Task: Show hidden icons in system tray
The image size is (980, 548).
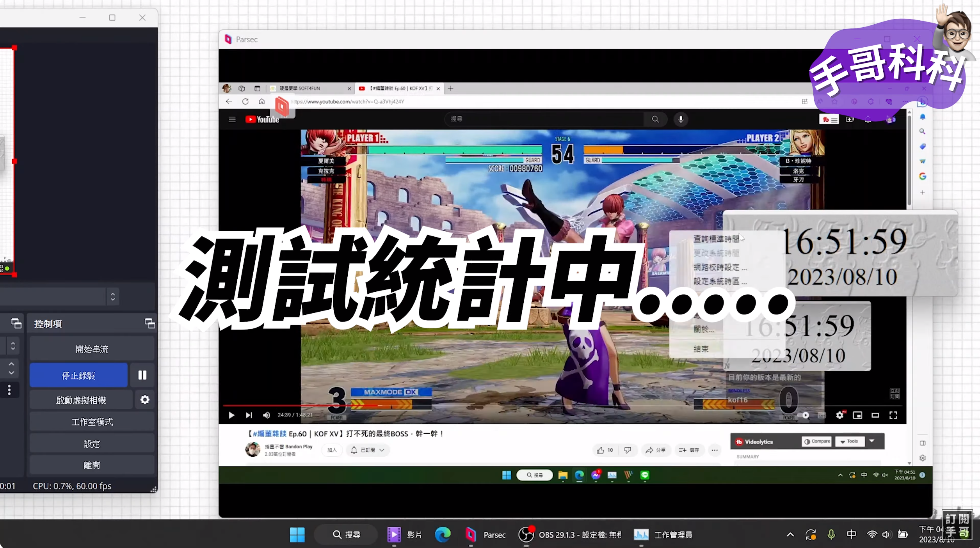Action: point(790,535)
